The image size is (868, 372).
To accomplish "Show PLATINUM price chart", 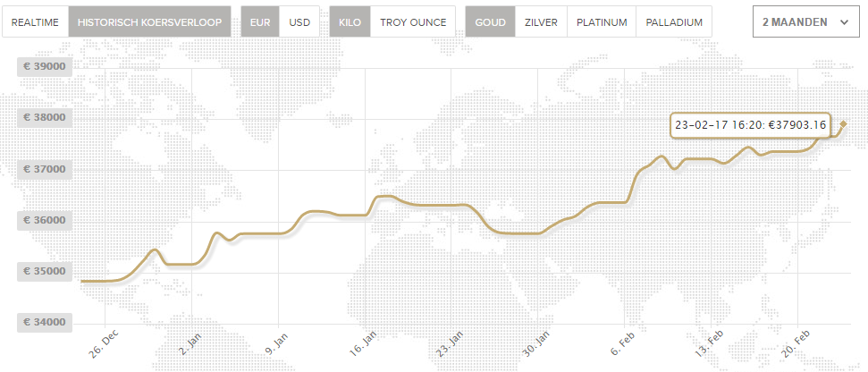I will click(602, 22).
